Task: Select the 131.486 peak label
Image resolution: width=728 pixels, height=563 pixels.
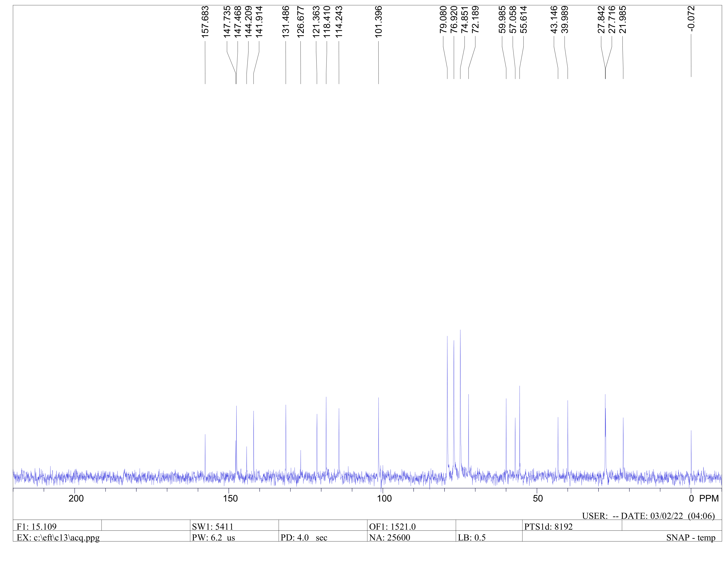Action: 286,22
